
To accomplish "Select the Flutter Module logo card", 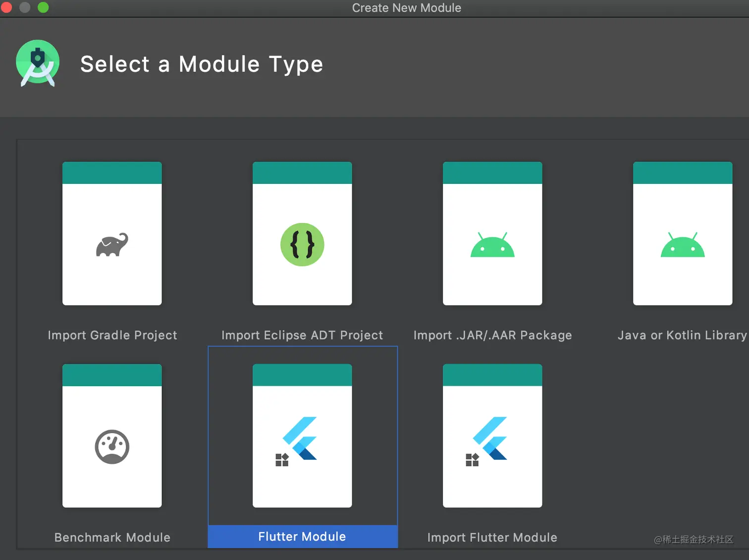I will pyautogui.click(x=302, y=436).
